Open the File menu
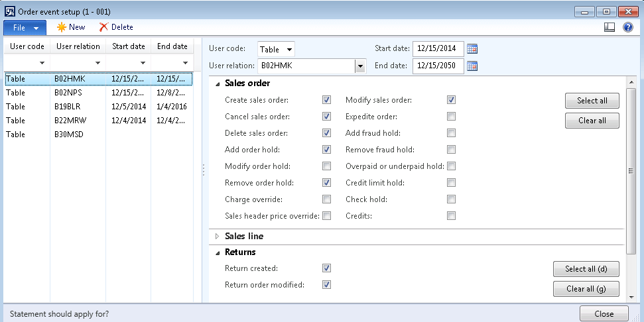This screenshot has width=644, height=322. 25,27
